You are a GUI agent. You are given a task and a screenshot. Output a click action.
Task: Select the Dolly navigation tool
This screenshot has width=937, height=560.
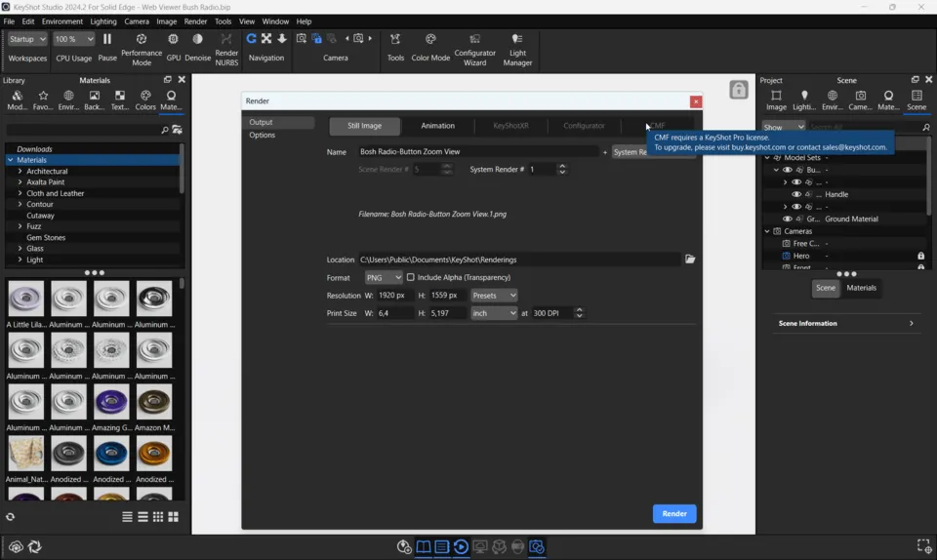281,39
